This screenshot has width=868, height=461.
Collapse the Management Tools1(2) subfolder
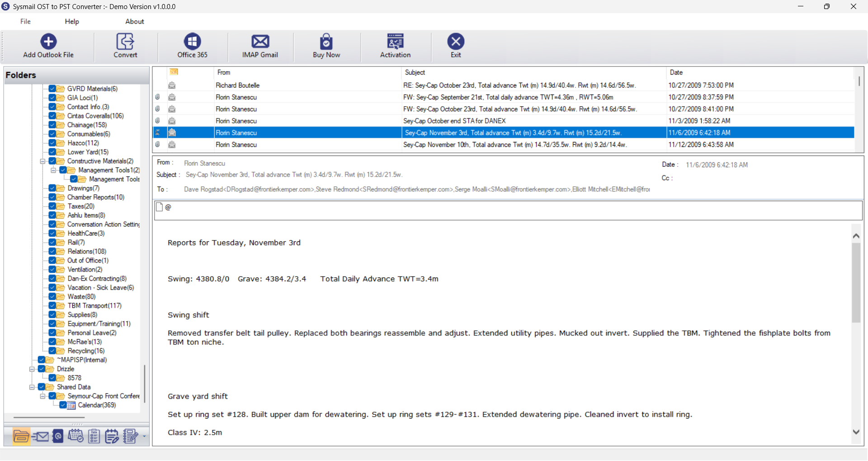click(x=53, y=170)
